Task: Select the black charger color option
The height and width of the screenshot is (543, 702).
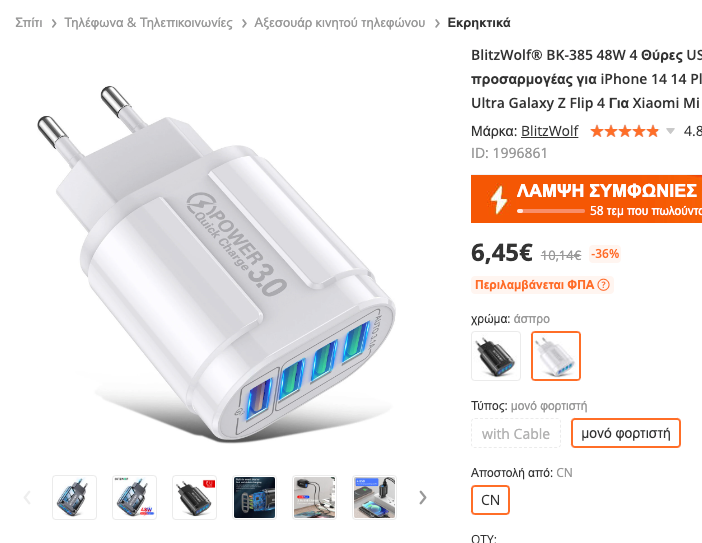Action: tap(496, 356)
